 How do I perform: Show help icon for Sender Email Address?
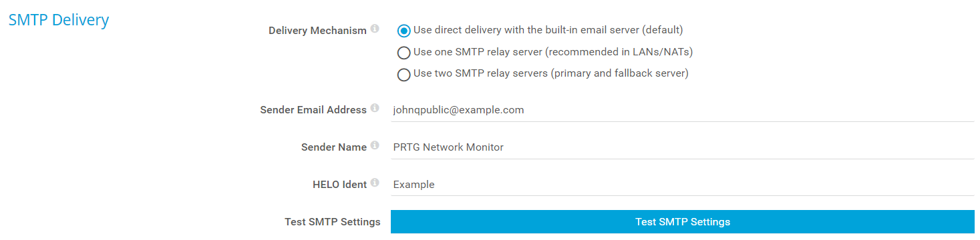pyautogui.click(x=375, y=108)
